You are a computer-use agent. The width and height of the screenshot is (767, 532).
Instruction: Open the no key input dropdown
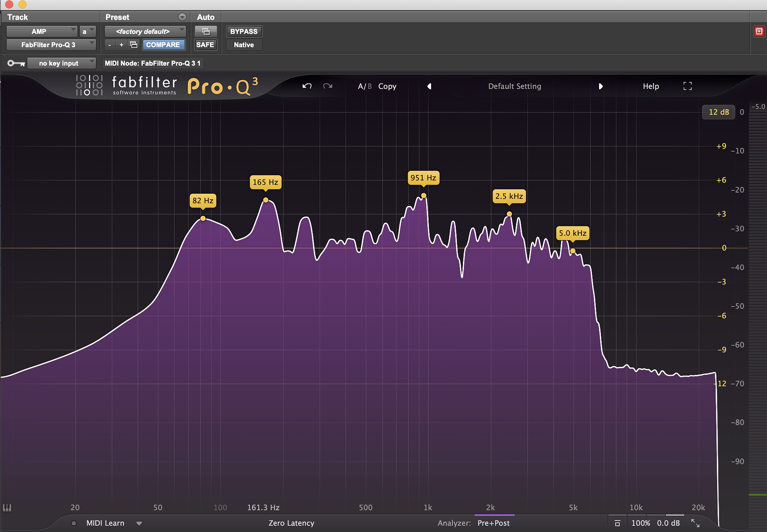pyautogui.click(x=61, y=63)
